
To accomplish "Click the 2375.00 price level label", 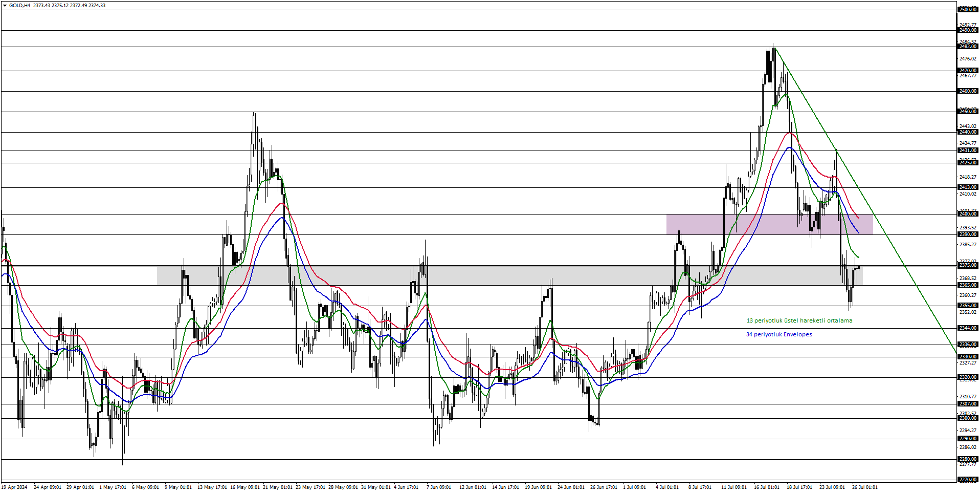I will (x=968, y=266).
